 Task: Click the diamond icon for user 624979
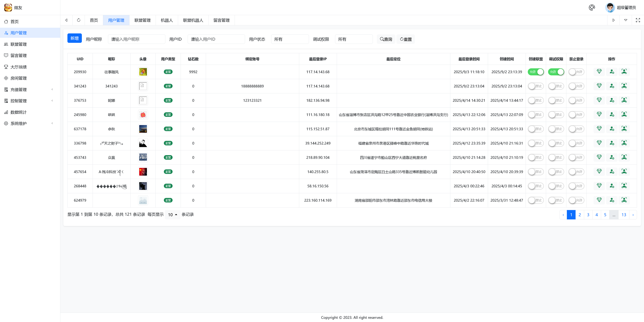coord(599,200)
